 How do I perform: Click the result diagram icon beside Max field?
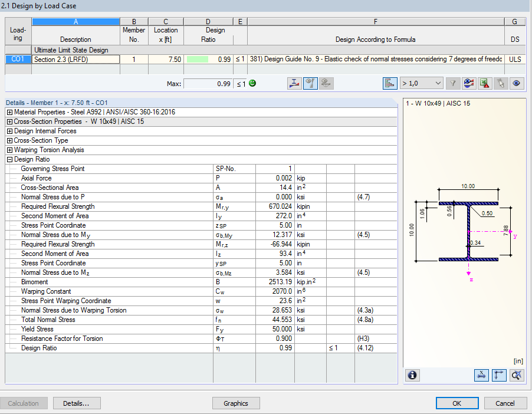tap(295, 84)
